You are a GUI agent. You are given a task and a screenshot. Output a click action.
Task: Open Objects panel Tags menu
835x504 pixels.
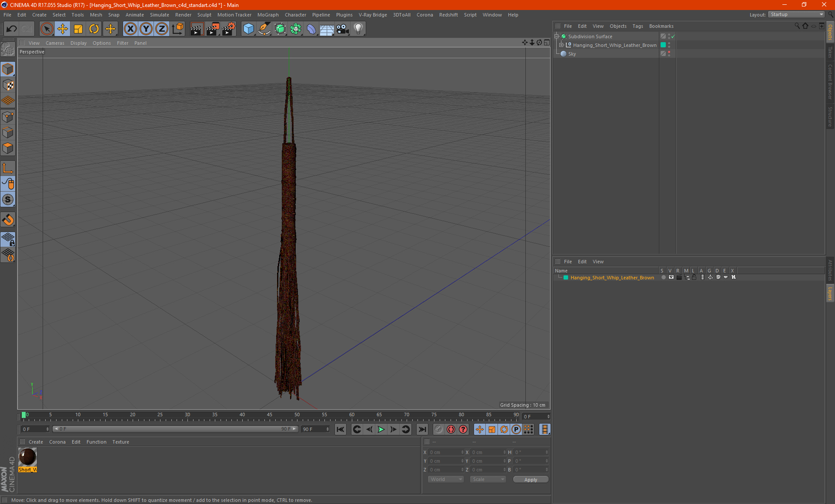tap(638, 26)
